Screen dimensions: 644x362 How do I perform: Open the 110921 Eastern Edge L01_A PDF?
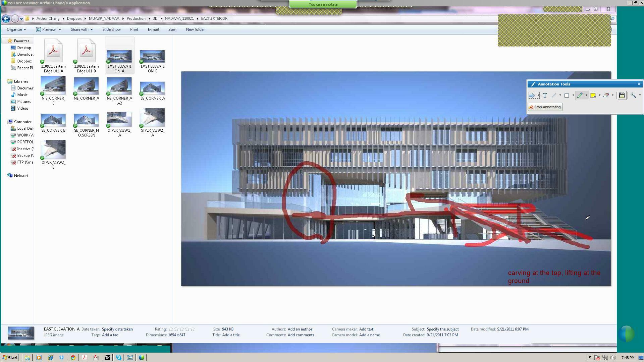(53, 56)
